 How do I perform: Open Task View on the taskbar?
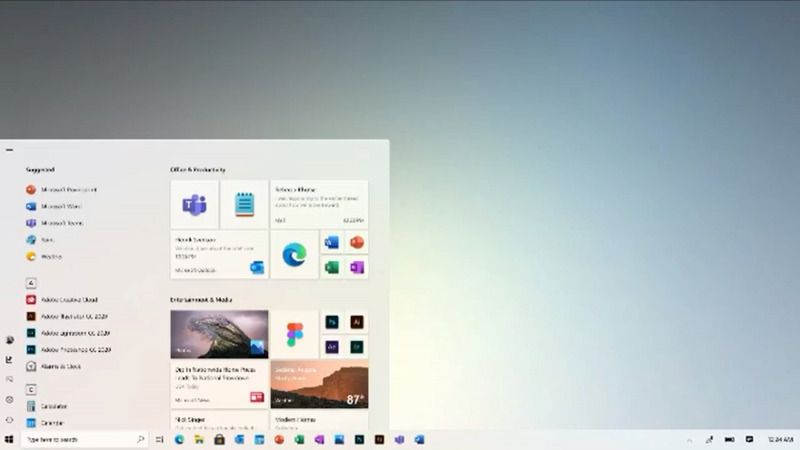(x=159, y=439)
